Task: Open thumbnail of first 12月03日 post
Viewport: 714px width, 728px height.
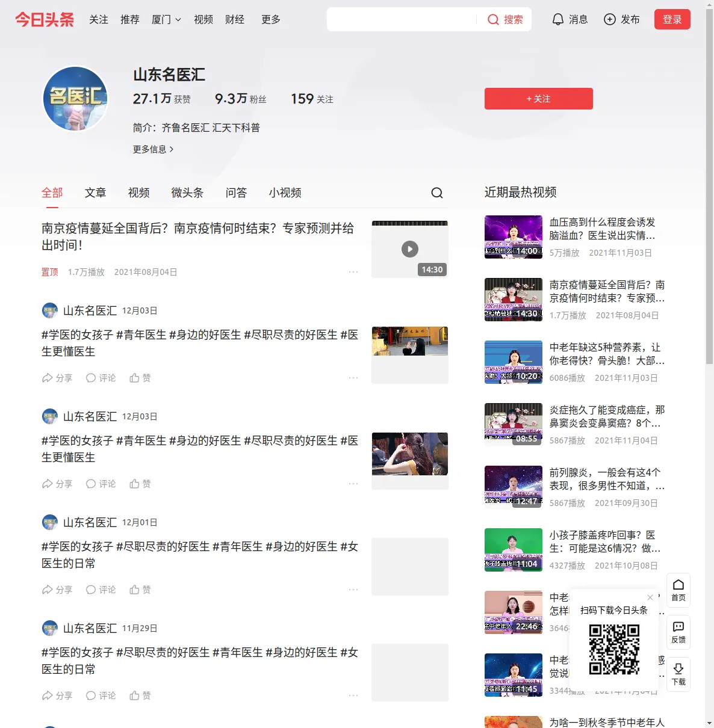Action: click(x=410, y=355)
